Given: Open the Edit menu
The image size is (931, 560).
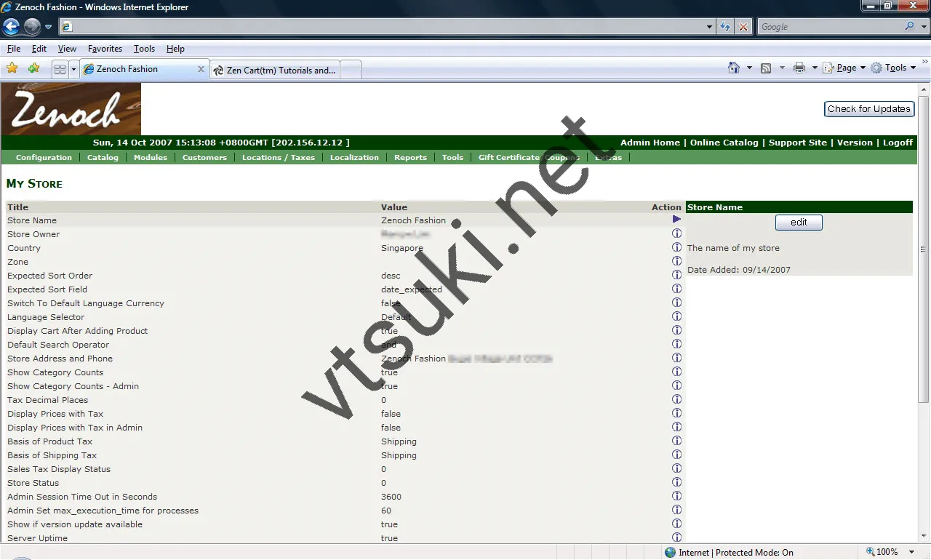Looking at the screenshot, I should coord(39,49).
